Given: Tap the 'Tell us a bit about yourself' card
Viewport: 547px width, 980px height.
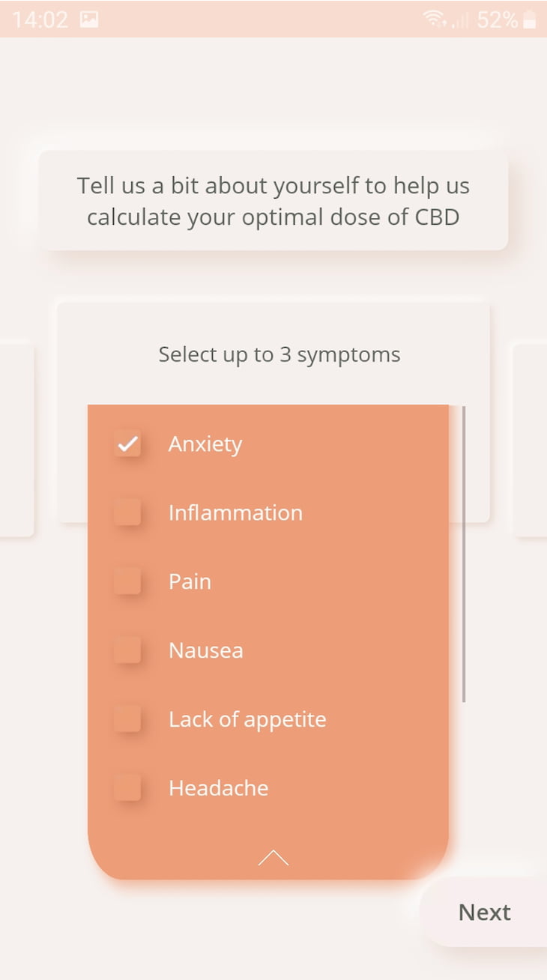Looking at the screenshot, I should pos(273,201).
